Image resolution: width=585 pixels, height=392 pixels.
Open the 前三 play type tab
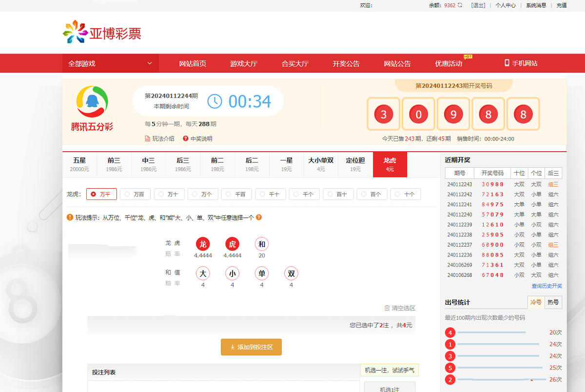[x=114, y=165]
